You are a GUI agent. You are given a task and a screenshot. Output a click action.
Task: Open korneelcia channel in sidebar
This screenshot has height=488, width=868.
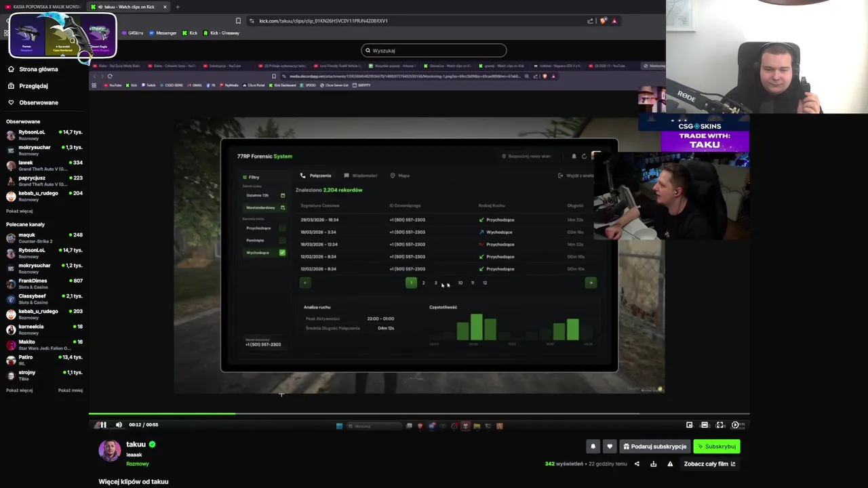click(x=44, y=329)
